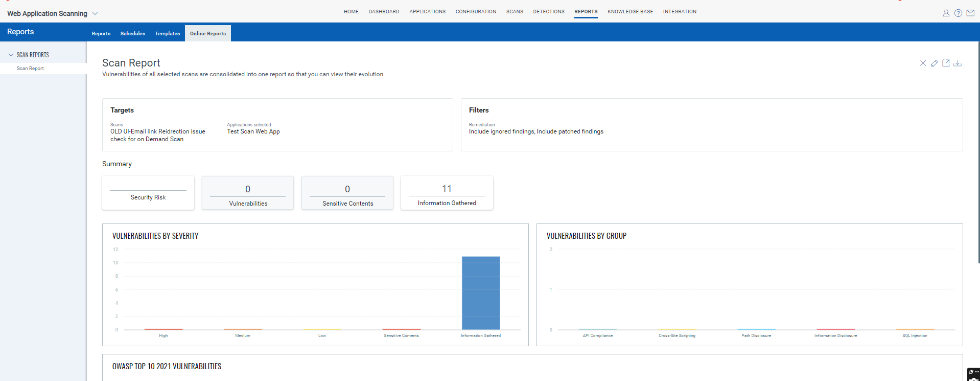Open the mail envelope icon

tap(970, 13)
